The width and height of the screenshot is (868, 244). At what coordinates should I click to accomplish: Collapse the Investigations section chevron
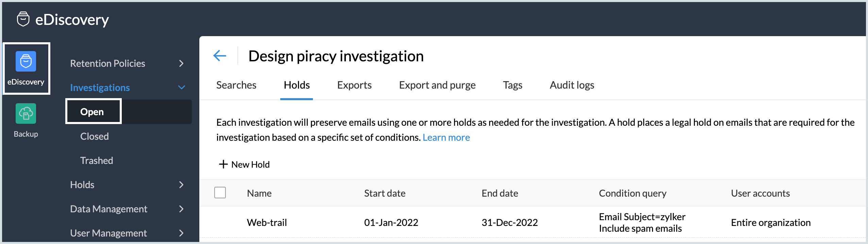click(182, 88)
